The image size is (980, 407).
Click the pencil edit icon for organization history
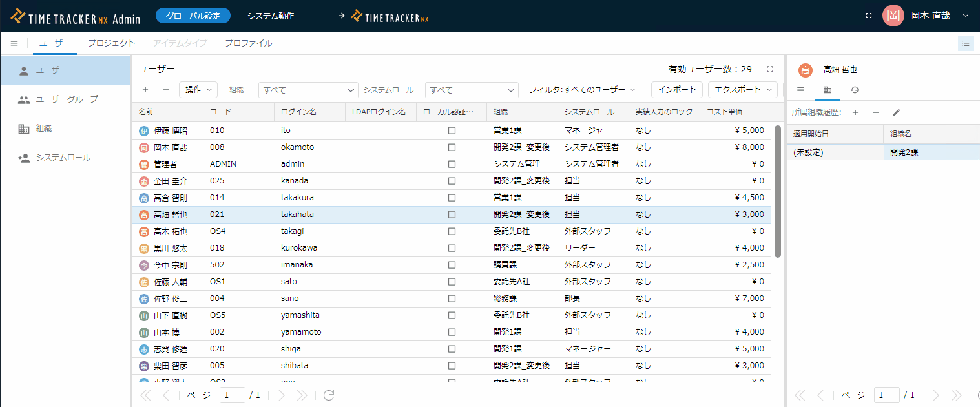[896, 112]
